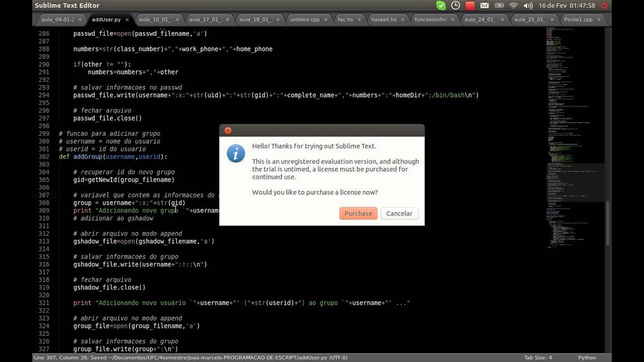The image size is (644, 362).
Task: Click the green checkmark tray icon
Action: [x=441, y=6]
